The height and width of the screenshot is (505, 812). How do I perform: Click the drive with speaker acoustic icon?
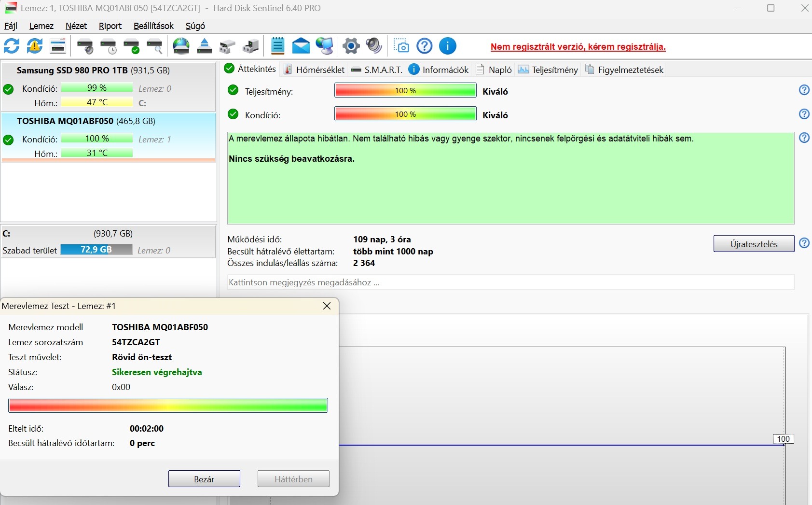click(x=85, y=46)
